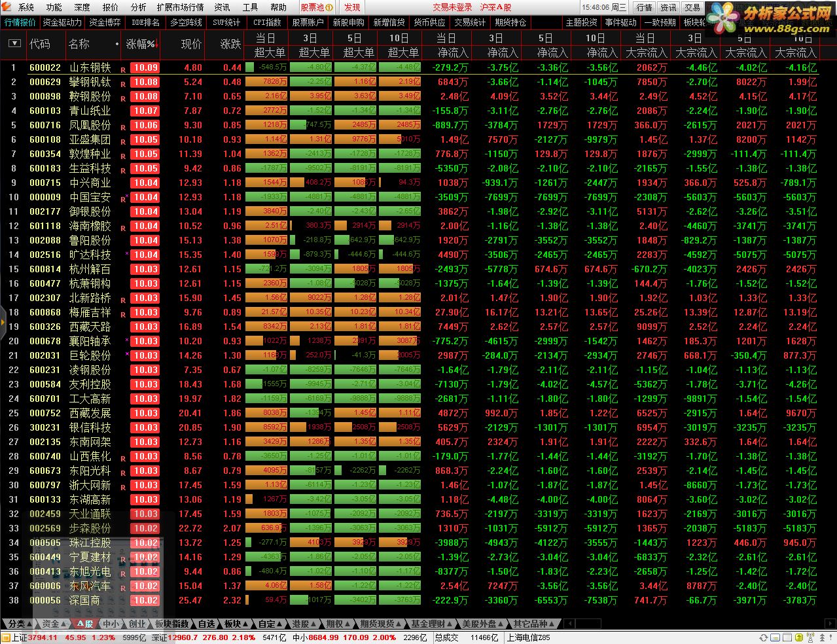
Task: Expand the 期权▲ bottom tab menu
Action: tap(338, 624)
